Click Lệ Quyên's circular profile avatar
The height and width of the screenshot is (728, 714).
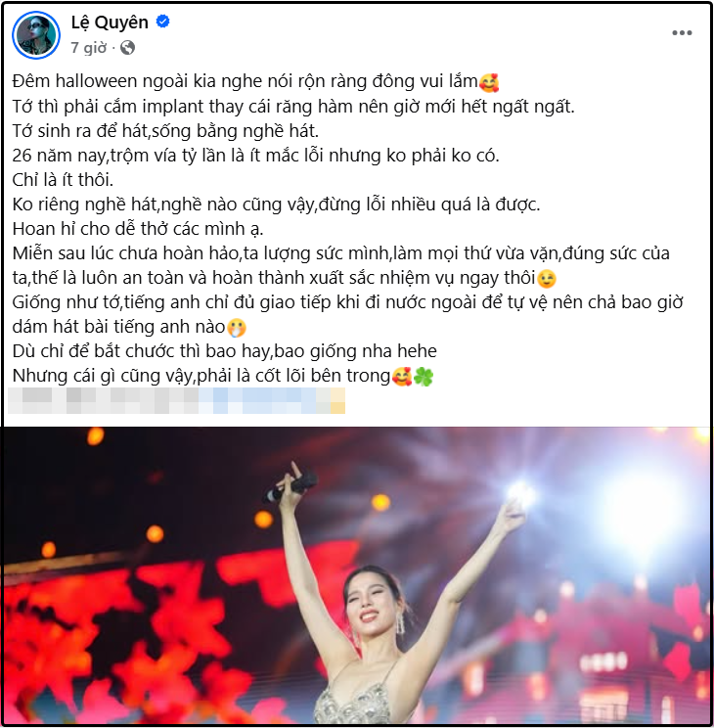(x=36, y=35)
